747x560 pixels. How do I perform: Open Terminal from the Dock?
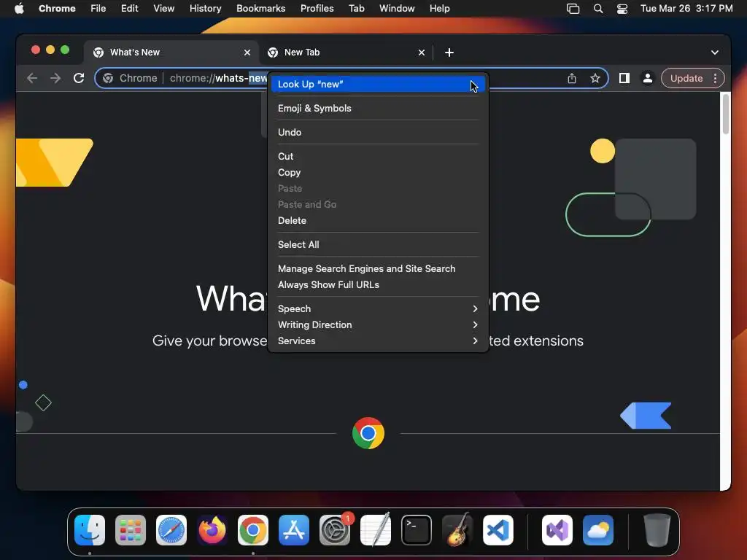(x=417, y=530)
